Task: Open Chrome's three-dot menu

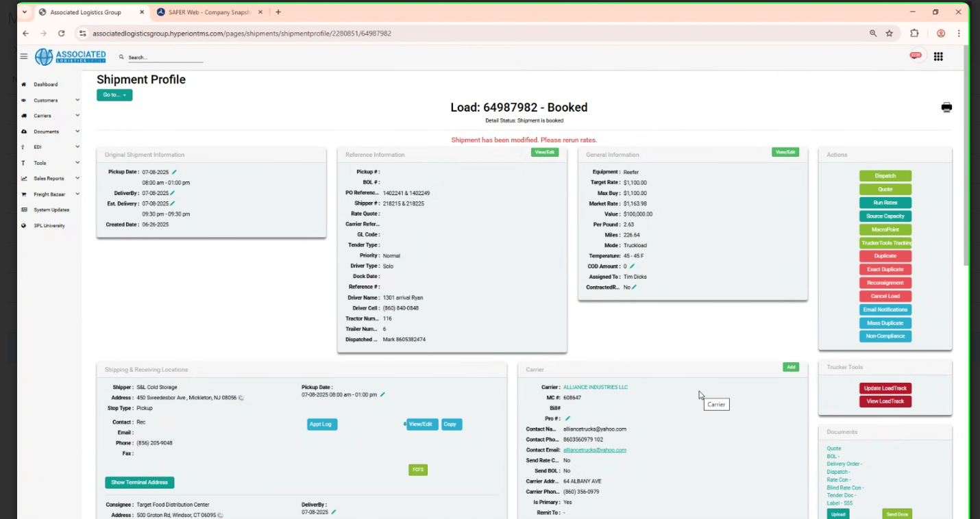Action: [959, 33]
